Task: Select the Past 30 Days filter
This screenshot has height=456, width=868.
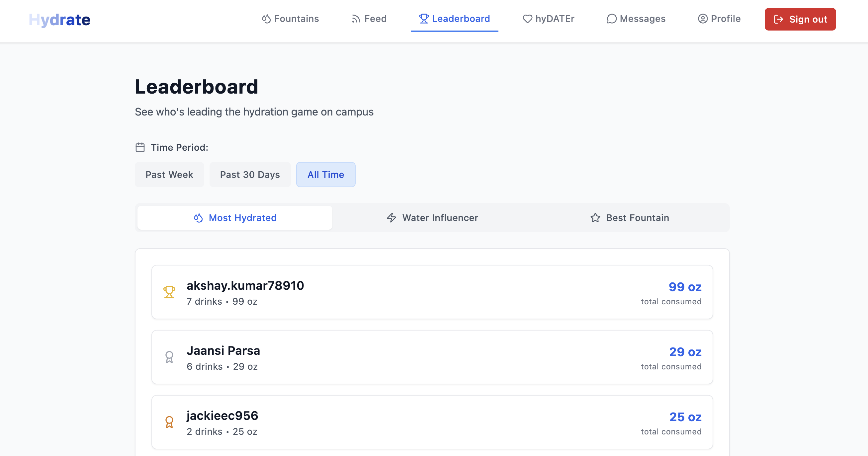Action: (250, 175)
